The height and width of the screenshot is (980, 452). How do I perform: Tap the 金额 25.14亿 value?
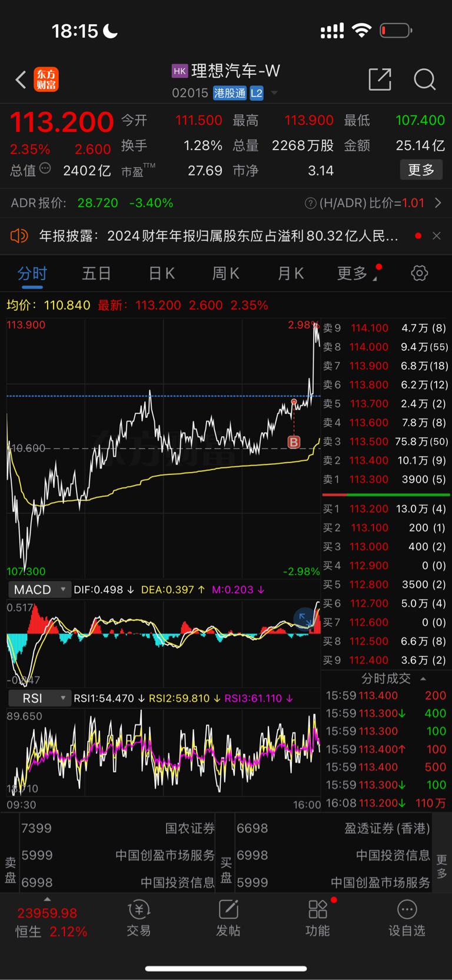(420, 145)
